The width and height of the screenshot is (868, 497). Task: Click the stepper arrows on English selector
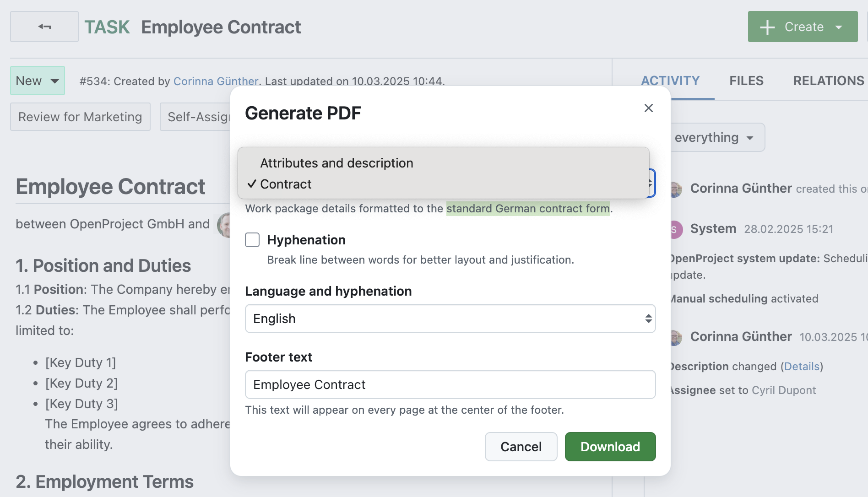[x=648, y=319]
